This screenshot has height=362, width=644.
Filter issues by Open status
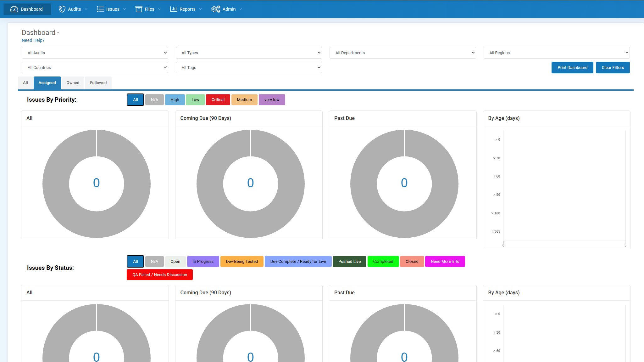coord(175,262)
